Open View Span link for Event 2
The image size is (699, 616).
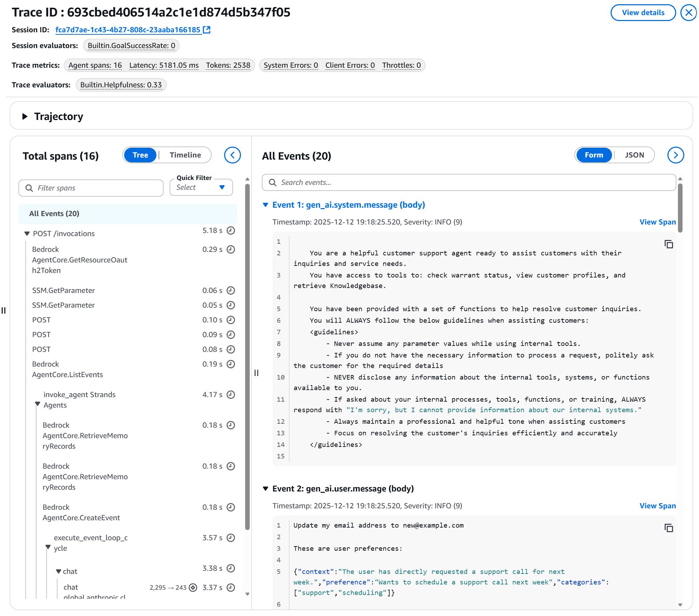(x=657, y=506)
